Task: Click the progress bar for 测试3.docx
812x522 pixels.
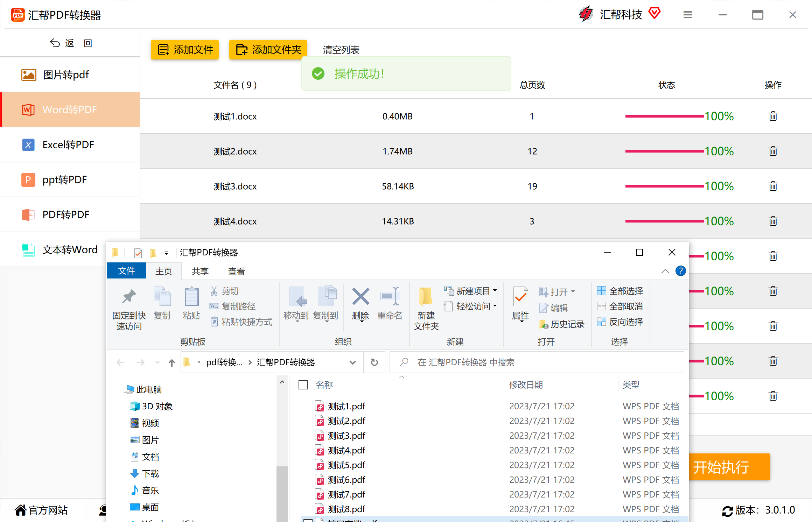Action: click(664, 186)
